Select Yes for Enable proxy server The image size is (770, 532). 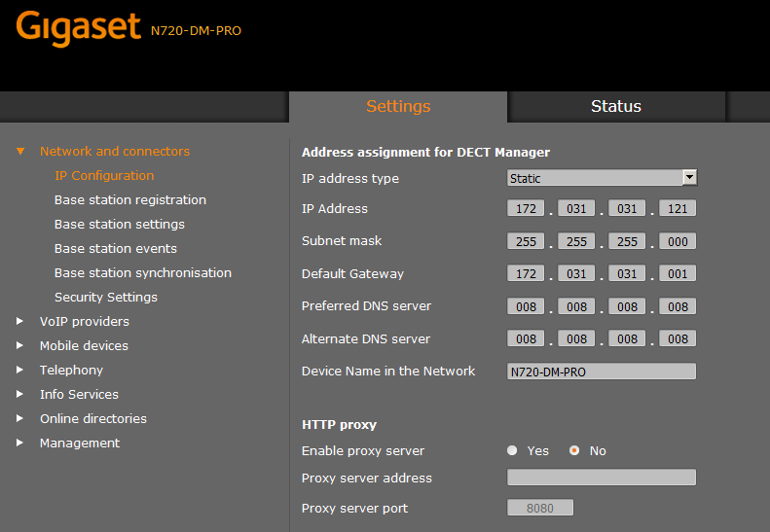[x=512, y=450]
